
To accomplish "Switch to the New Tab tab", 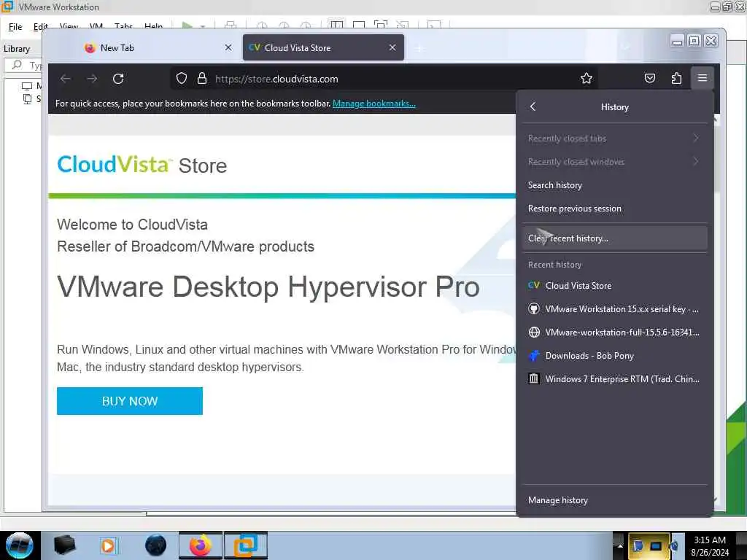I will 158,47.
